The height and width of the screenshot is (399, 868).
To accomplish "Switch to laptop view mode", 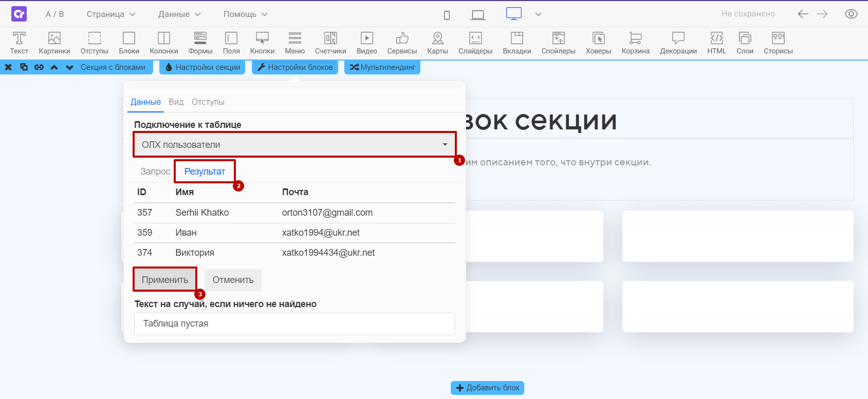I will click(478, 15).
